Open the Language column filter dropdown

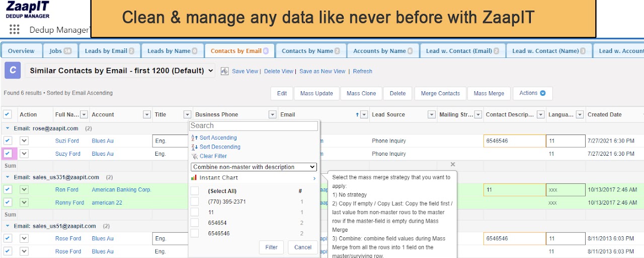click(579, 115)
